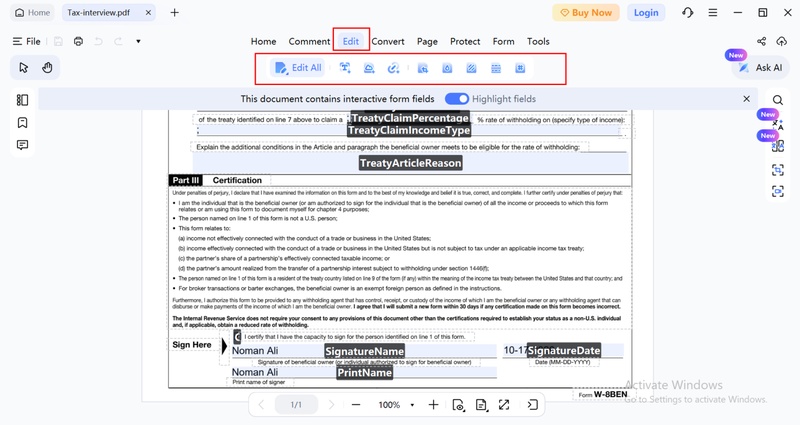
Task: Close the Tax-interview.pdf tab
Action: (x=148, y=13)
